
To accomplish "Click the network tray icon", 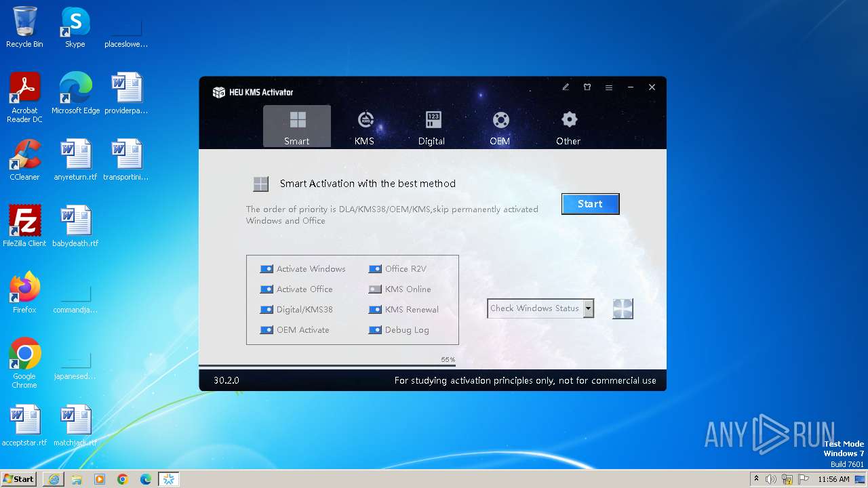I will point(787,479).
